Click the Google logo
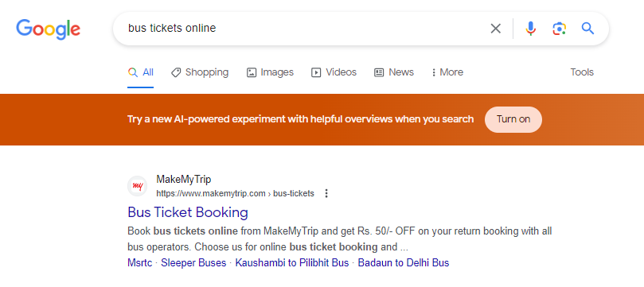The image size is (644, 287). pos(48,29)
